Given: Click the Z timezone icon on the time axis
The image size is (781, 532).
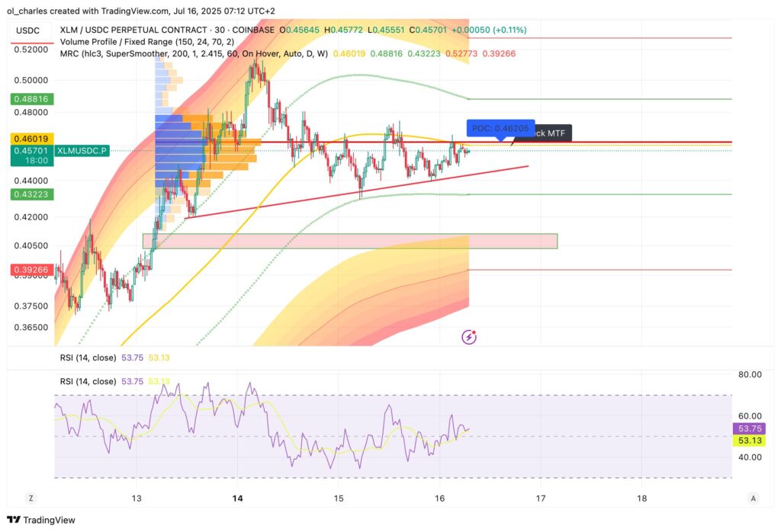Looking at the screenshot, I should pyautogui.click(x=31, y=497).
